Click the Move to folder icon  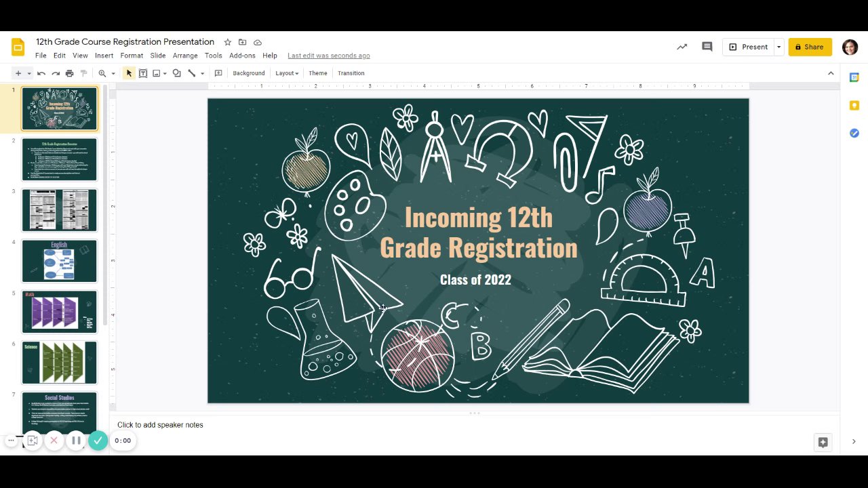[243, 42]
